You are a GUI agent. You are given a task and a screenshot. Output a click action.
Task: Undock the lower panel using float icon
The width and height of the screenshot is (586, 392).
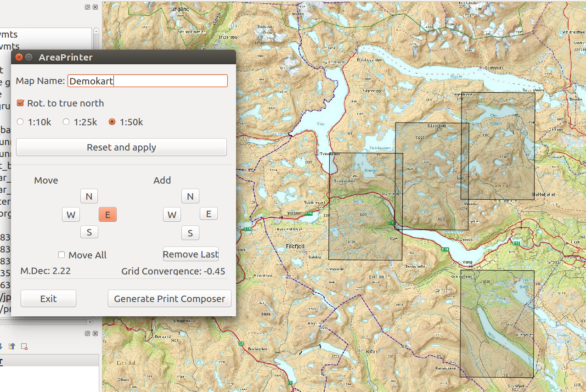[x=87, y=334]
